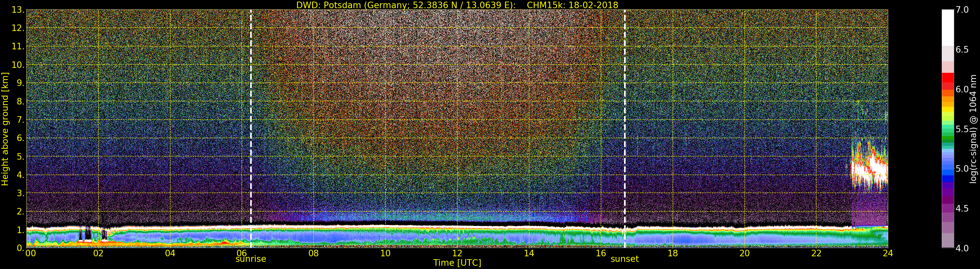Click the time axis tick '16'
This screenshot has height=269, width=980.
[x=601, y=253]
